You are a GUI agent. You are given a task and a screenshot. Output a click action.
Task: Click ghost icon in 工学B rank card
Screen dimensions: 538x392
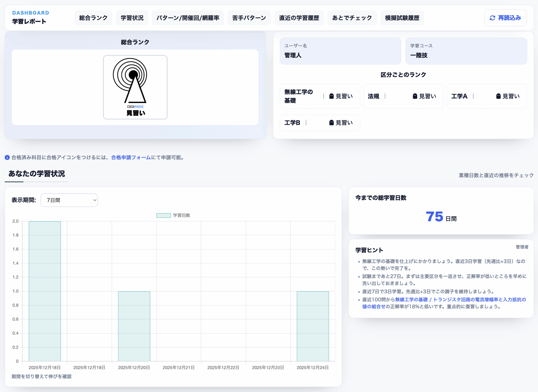tap(331, 123)
